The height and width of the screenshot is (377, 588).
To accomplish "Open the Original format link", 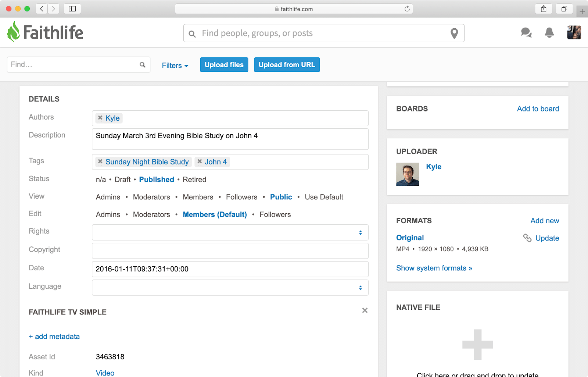I will 410,238.
